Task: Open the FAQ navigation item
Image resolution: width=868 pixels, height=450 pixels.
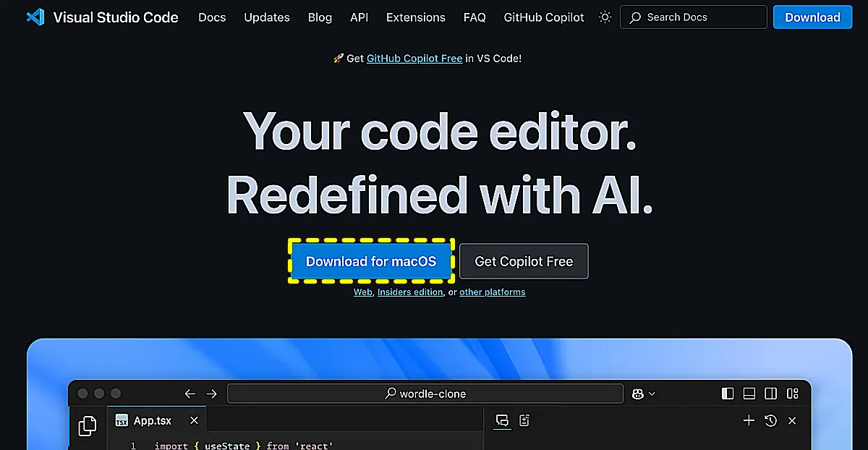Action: tap(475, 17)
